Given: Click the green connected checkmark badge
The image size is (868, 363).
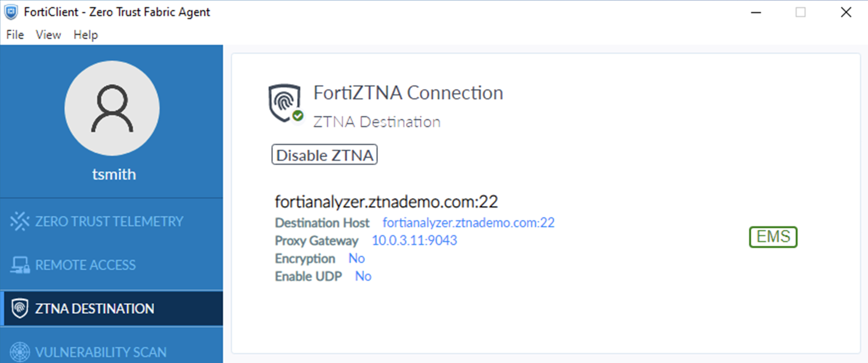Looking at the screenshot, I should tap(298, 116).
